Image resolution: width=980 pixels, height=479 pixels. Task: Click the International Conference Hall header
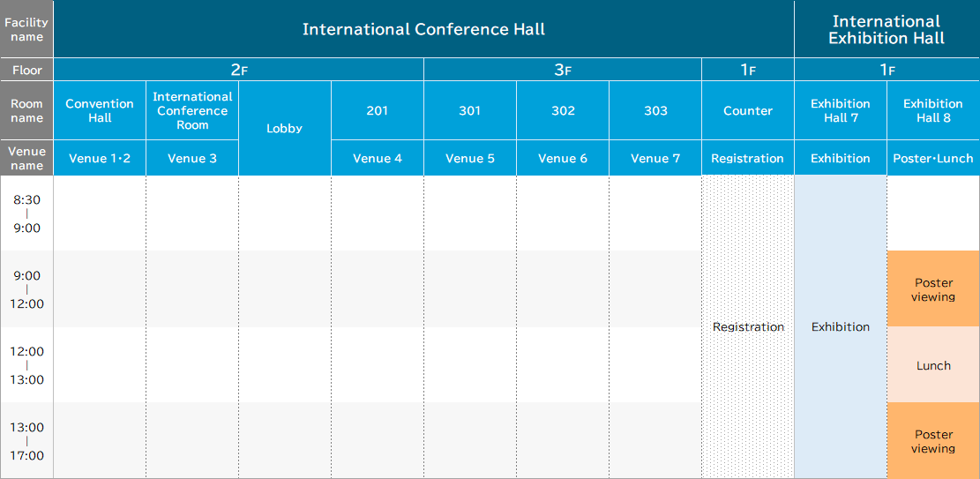click(x=423, y=29)
